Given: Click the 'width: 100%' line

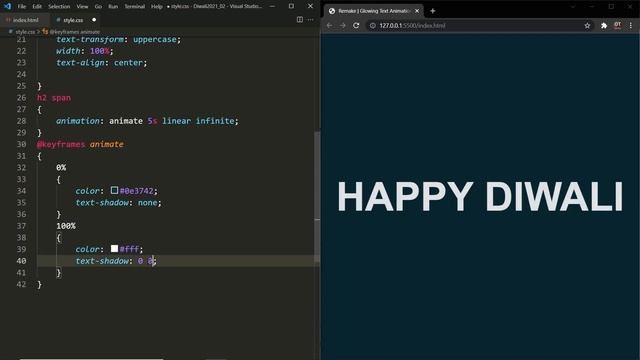Looking at the screenshot, I should tap(85, 51).
